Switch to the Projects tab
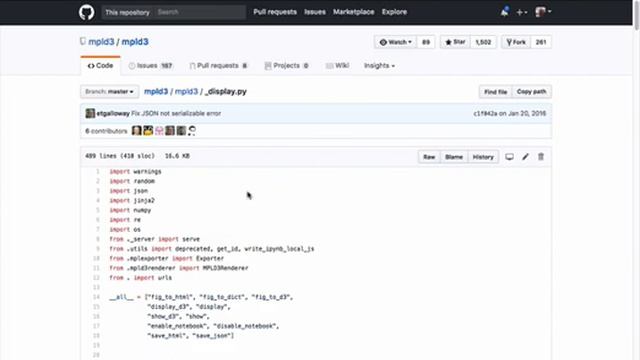This screenshot has width=640, height=360. pyautogui.click(x=286, y=66)
